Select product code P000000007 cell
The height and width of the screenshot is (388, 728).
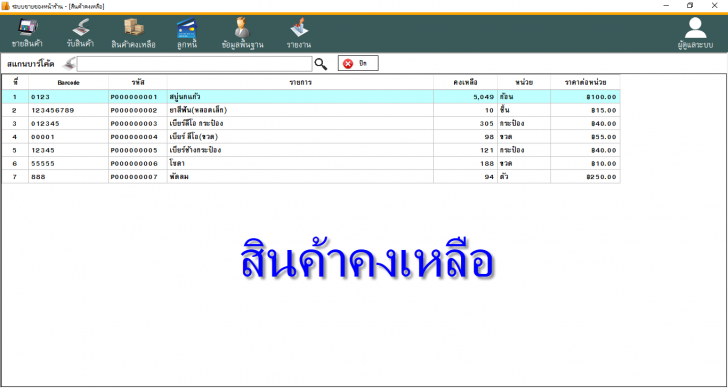tap(138, 177)
